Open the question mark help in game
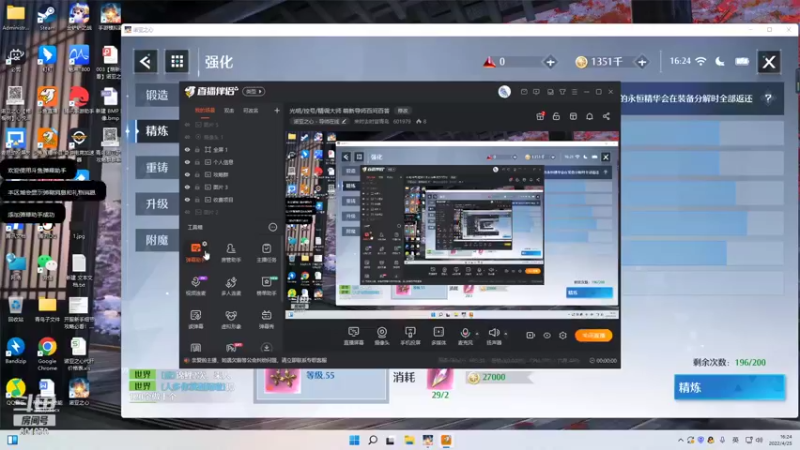The height and width of the screenshot is (450, 800). coord(768,98)
